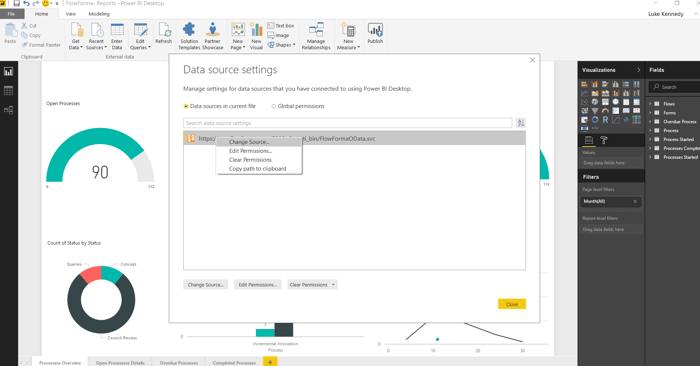The image size is (700, 366).
Task: Open the Overdue Processes page tab
Action: point(179,362)
